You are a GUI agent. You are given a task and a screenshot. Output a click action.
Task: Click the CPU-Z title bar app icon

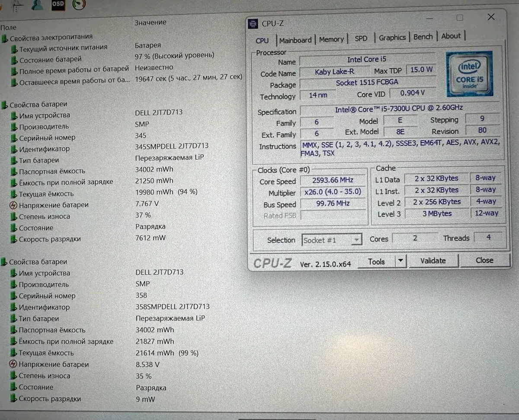coord(253,24)
